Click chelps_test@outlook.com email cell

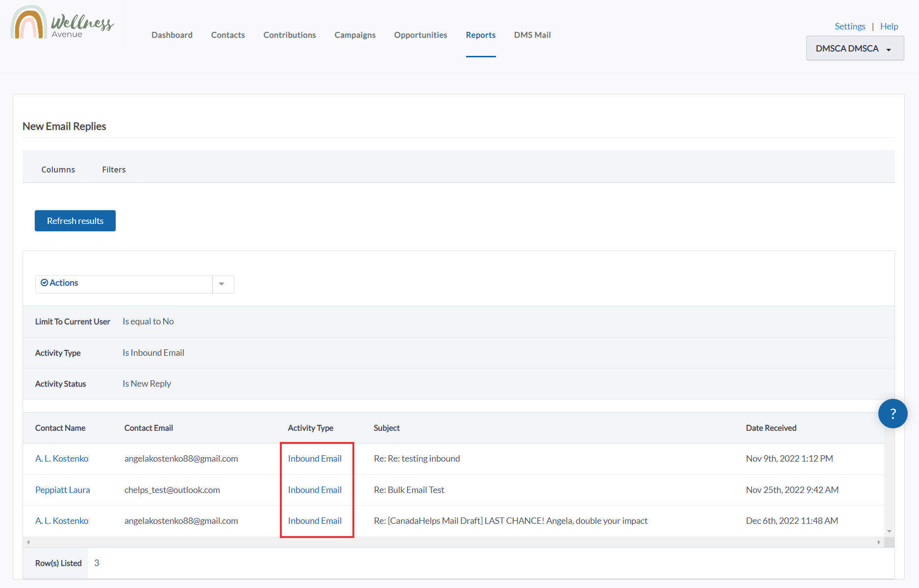172,490
